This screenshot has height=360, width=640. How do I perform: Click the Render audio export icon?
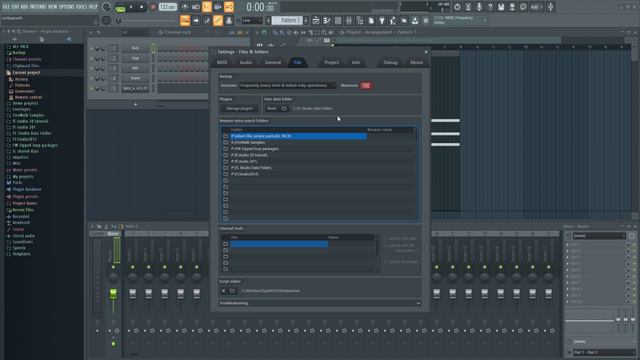coord(512,7)
